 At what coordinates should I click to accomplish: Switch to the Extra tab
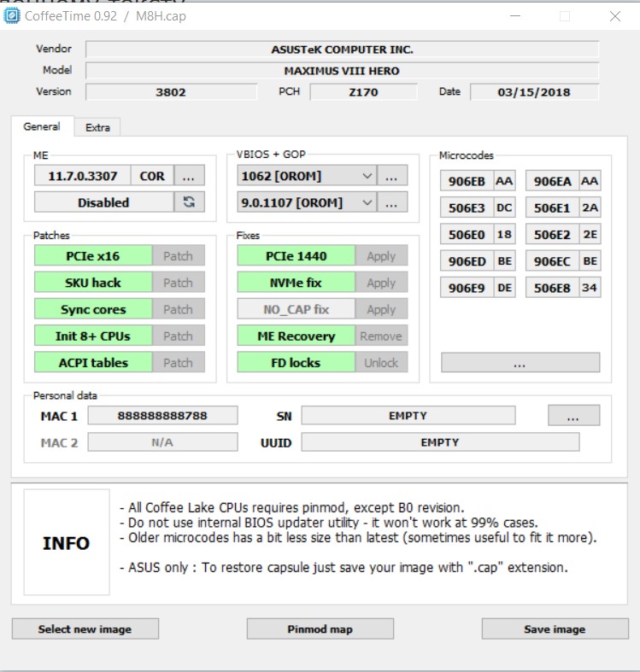coord(97,127)
